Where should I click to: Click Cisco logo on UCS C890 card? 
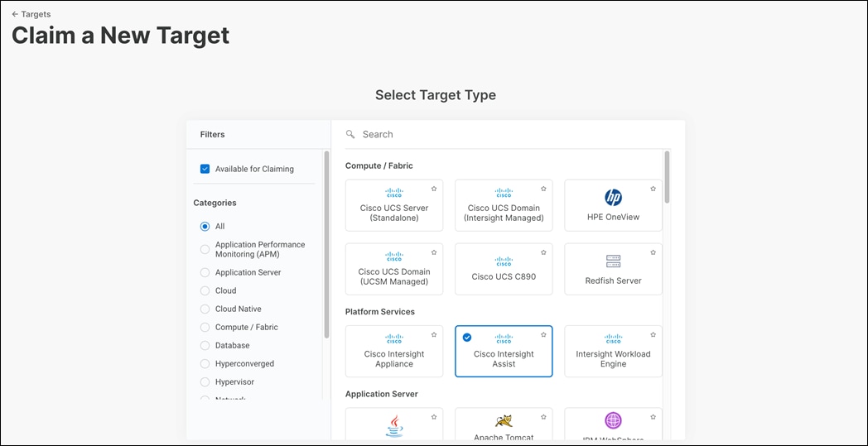pos(504,261)
